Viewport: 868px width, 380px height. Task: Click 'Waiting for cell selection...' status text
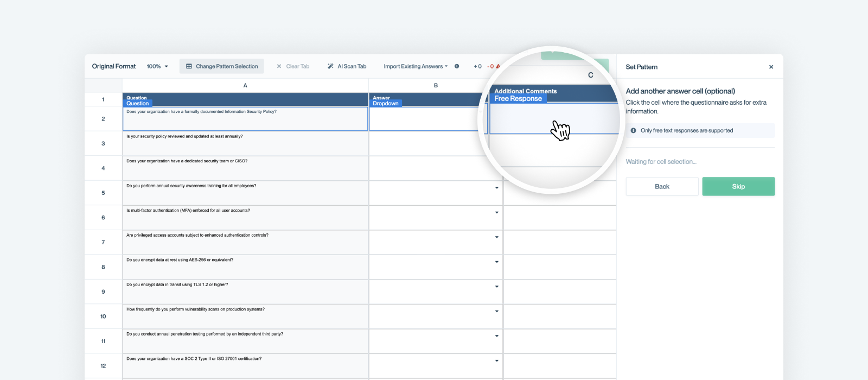coord(661,162)
